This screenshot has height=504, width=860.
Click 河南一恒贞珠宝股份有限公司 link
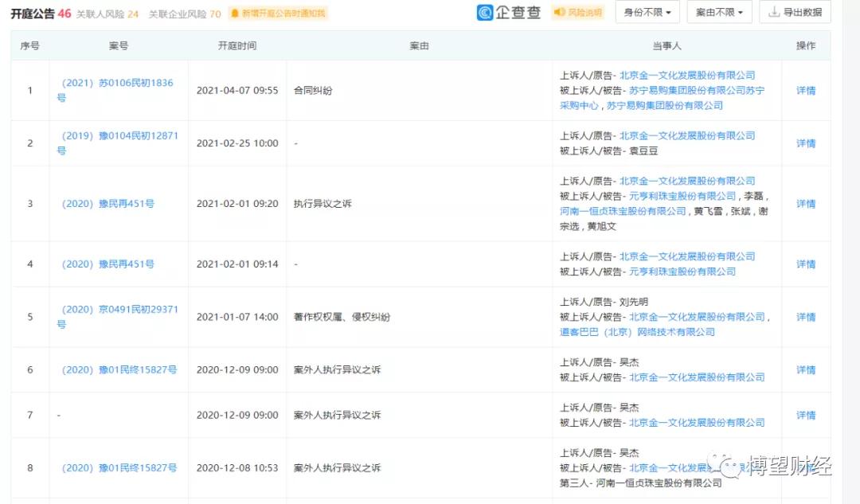pyautogui.click(x=624, y=211)
